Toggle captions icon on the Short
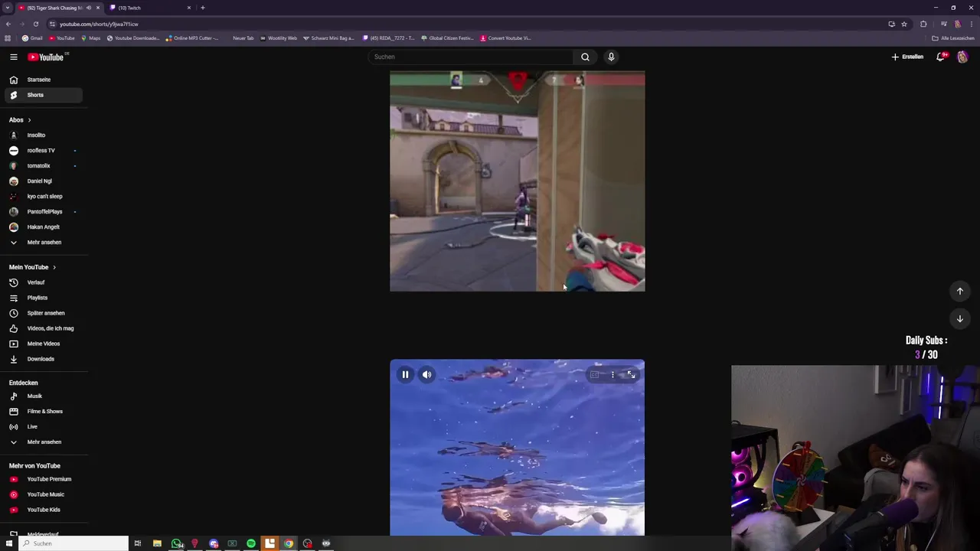This screenshot has width=980, height=551. pyautogui.click(x=594, y=374)
